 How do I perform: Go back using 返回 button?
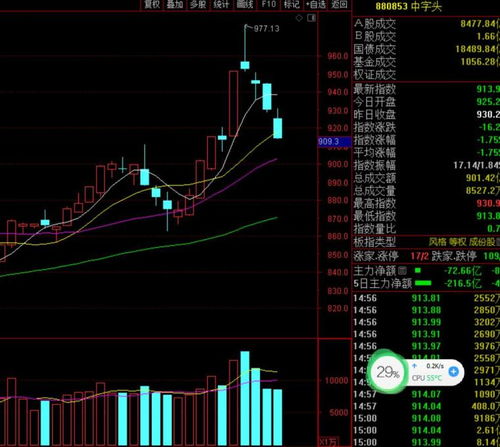pyautogui.click(x=339, y=4)
